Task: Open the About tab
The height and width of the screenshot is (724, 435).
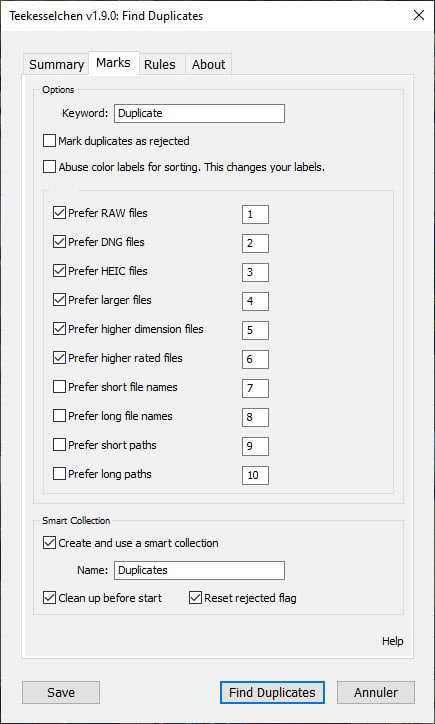Action: tap(209, 64)
